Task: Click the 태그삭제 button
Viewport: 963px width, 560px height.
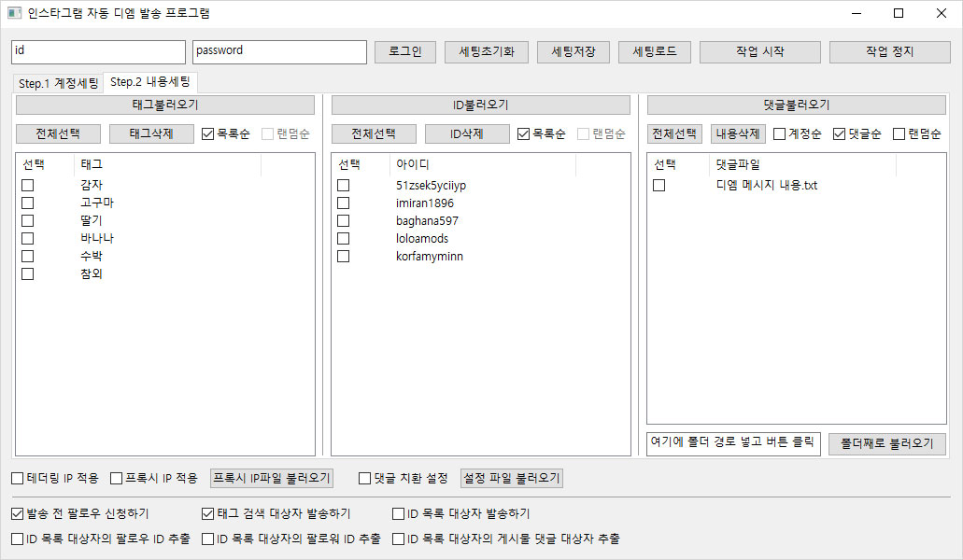Action: 151,133
